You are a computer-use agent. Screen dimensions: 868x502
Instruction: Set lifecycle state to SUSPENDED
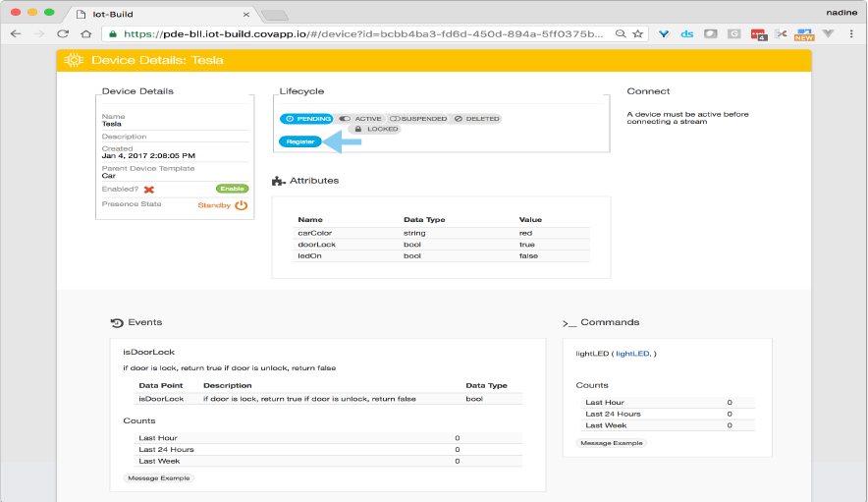[x=417, y=119]
